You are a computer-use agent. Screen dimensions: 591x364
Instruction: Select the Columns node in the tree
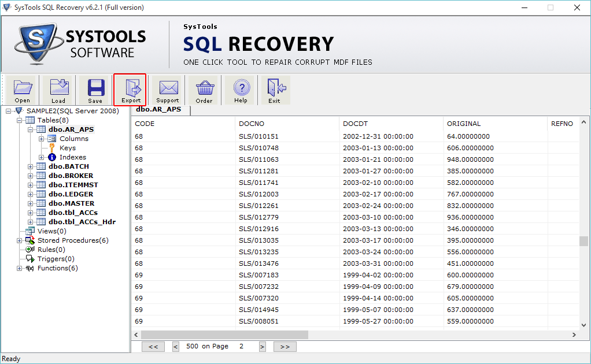[x=74, y=138]
